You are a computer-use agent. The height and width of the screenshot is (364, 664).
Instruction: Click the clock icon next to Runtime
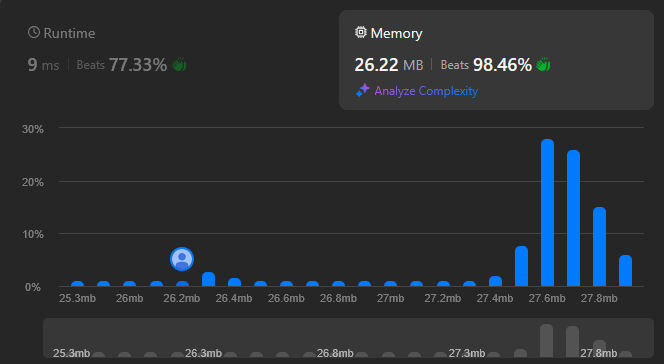[34, 33]
